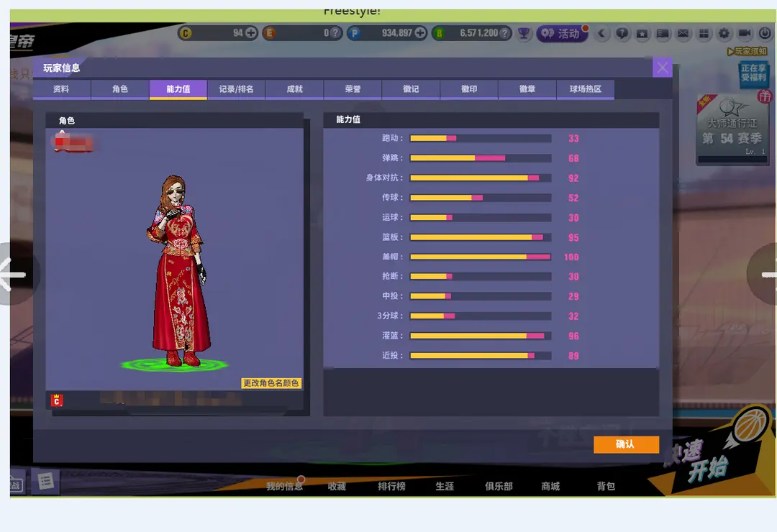The width and height of the screenshot is (777, 532).
Task: Open the 记录/排名 tab
Action: click(x=237, y=89)
